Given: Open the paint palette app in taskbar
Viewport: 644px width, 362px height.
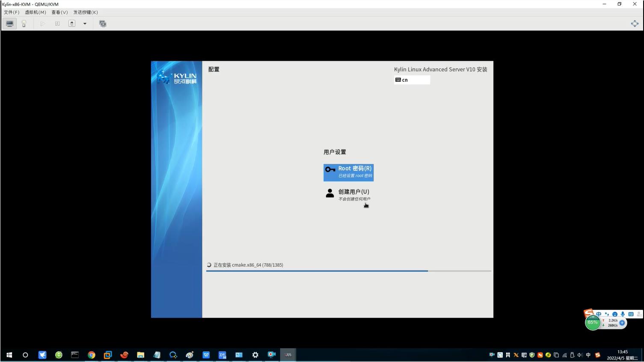Looking at the screenshot, I should pyautogui.click(x=190, y=355).
